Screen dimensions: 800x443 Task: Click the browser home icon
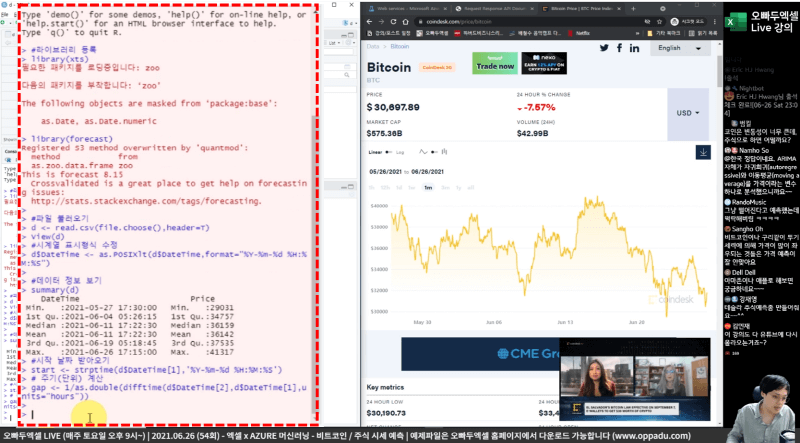404,19
